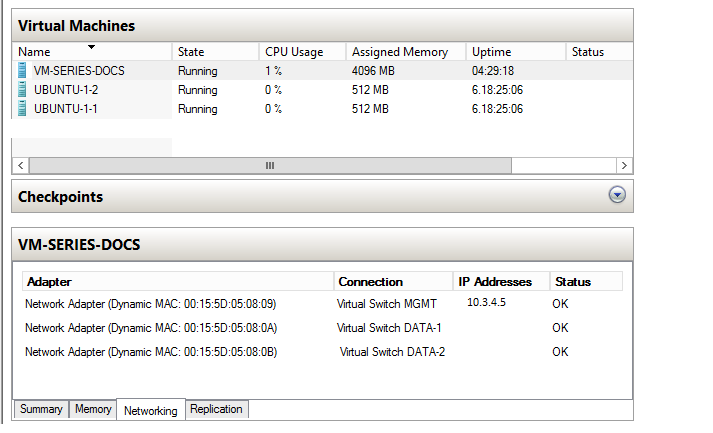713x433 pixels.
Task: Click the Assigned Memory column header
Action: tap(400, 52)
